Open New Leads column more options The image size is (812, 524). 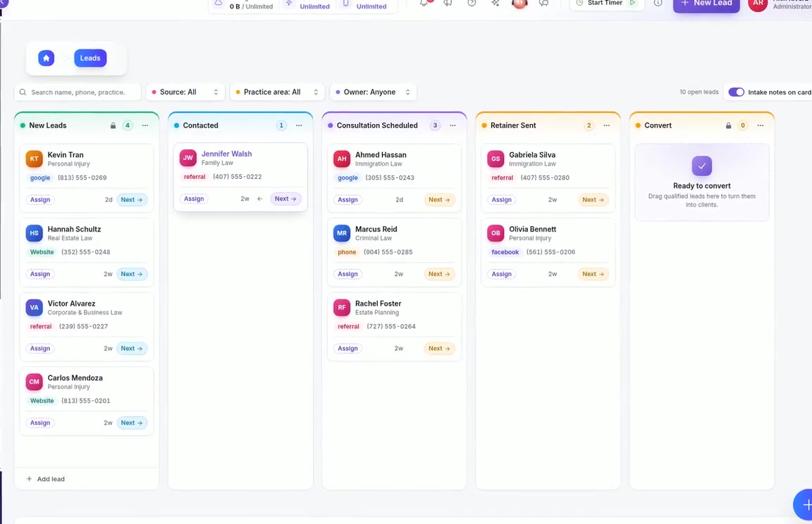(145, 125)
